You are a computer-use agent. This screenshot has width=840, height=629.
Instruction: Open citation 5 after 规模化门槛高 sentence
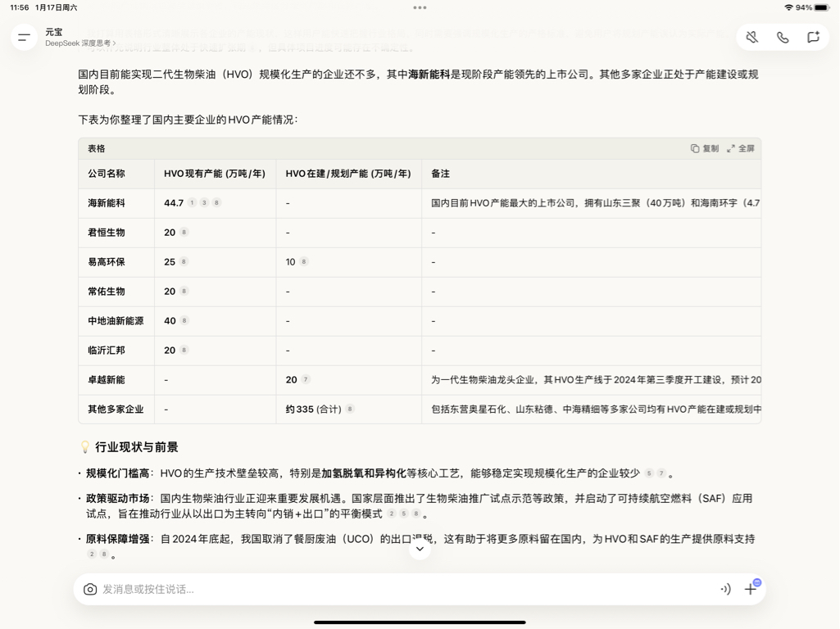(x=649, y=473)
